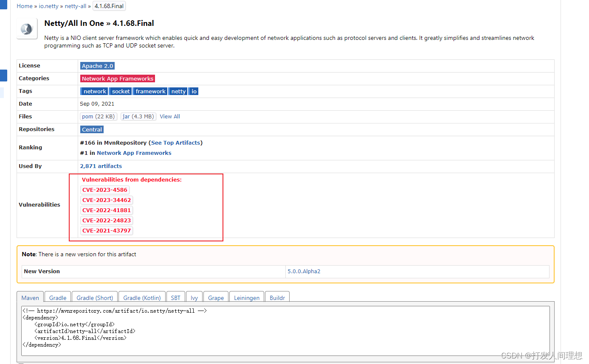Click the version line 4.1.68.Final in snippet
This screenshot has height=364, width=589.
[x=81, y=338]
